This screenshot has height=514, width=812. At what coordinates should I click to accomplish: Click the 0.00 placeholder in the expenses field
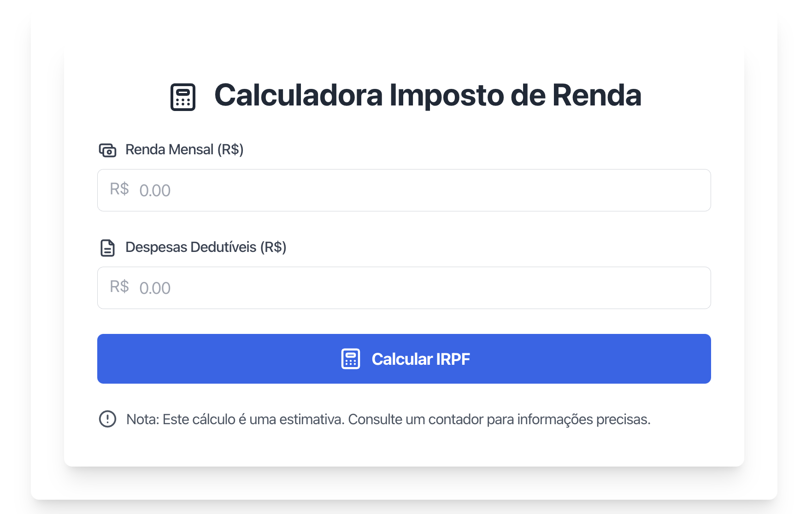coord(155,287)
